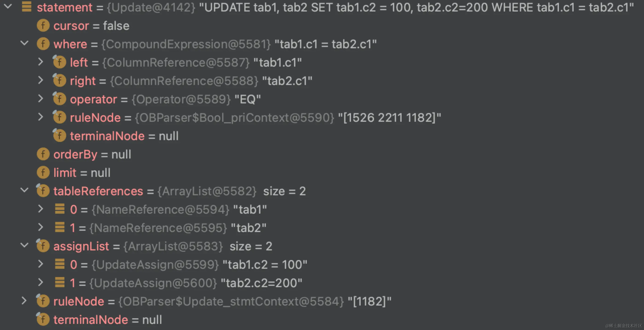Click the field icon next to cursor
The image size is (644, 330).
coord(43,26)
